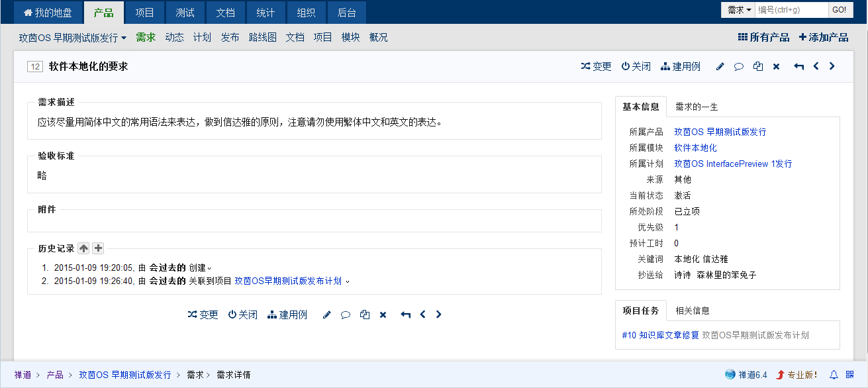Open the 发布 submenu item
The image size is (868, 388).
[x=230, y=38]
